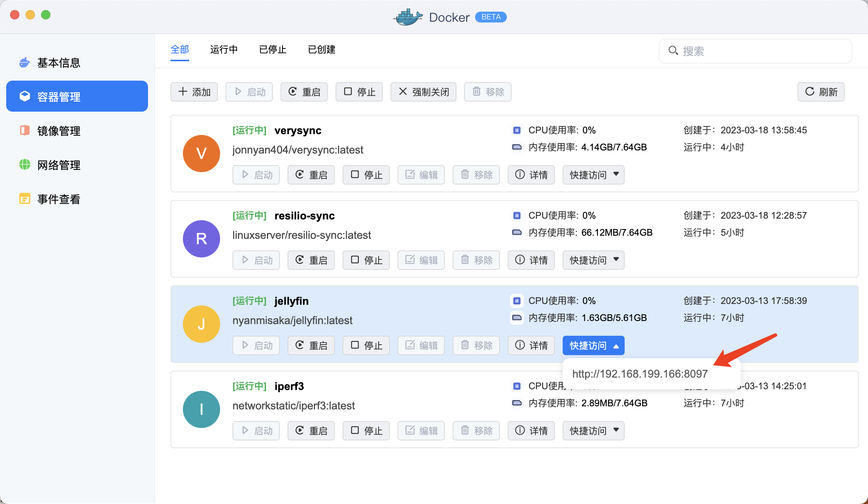Select the iperf3 teal I avatar
This screenshot has height=504, width=868.
201,409
